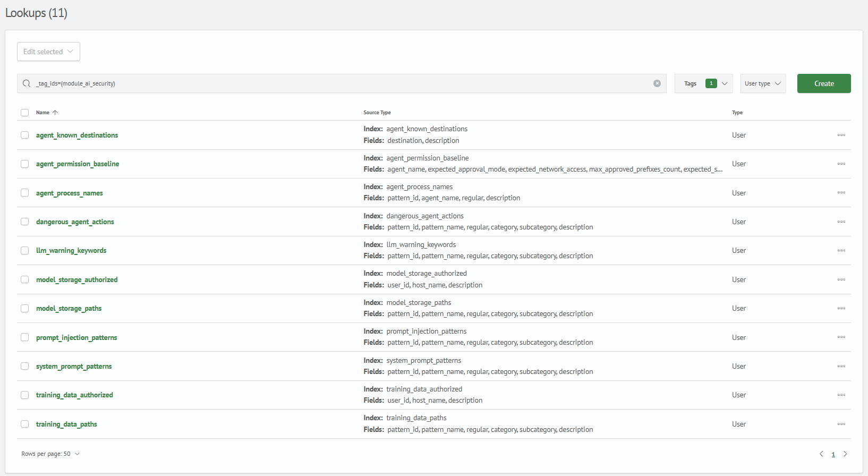Open actions menu for model_storage_paths row

(x=841, y=308)
